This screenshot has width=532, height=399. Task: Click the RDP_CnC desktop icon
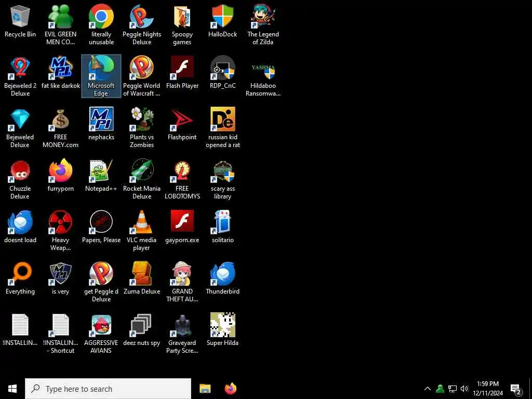222,68
